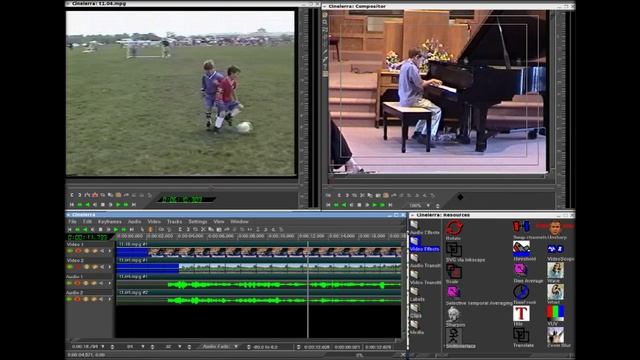Select the Time Average effect icon
Image resolution: width=640 pixels, height=360 pixels.
[521, 270]
